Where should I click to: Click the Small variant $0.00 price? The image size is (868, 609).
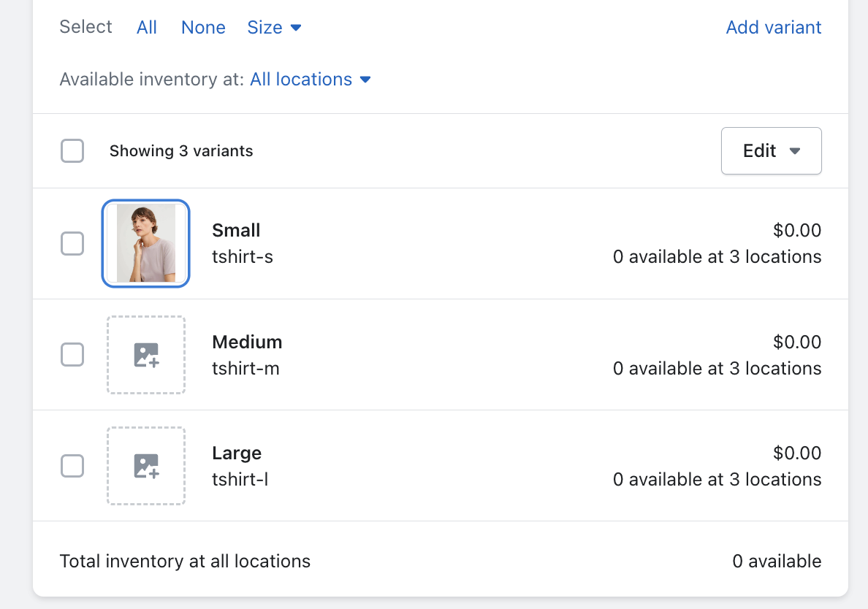tap(797, 231)
